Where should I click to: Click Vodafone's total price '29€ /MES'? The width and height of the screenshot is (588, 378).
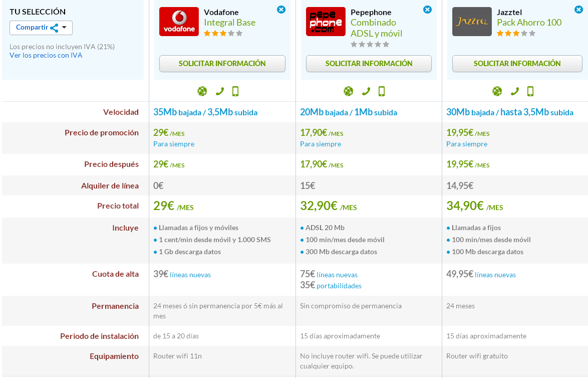click(173, 206)
